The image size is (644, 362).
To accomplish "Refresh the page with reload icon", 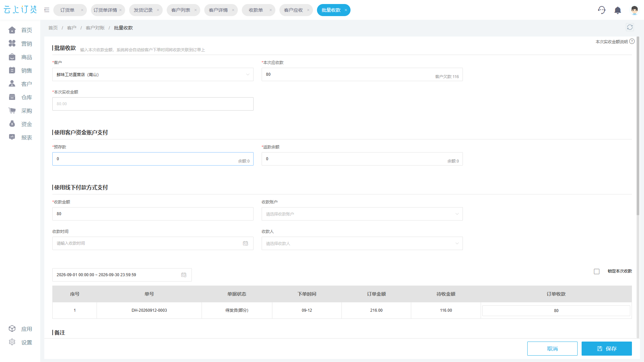I will pyautogui.click(x=630, y=27).
